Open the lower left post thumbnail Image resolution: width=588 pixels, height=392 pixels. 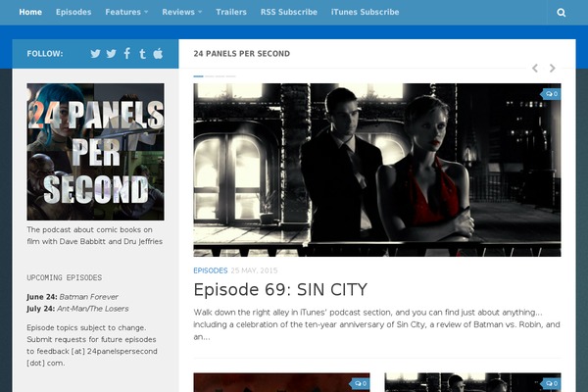pyautogui.click(x=281, y=382)
